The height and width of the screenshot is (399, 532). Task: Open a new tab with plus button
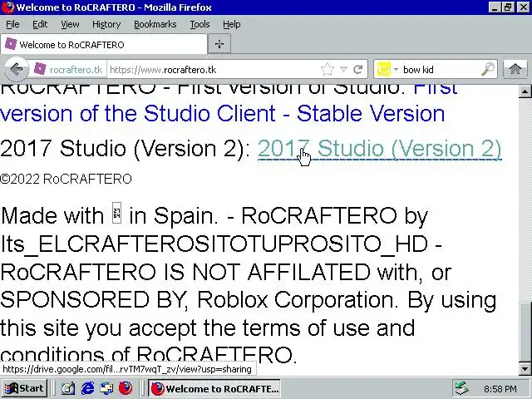(219, 44)
